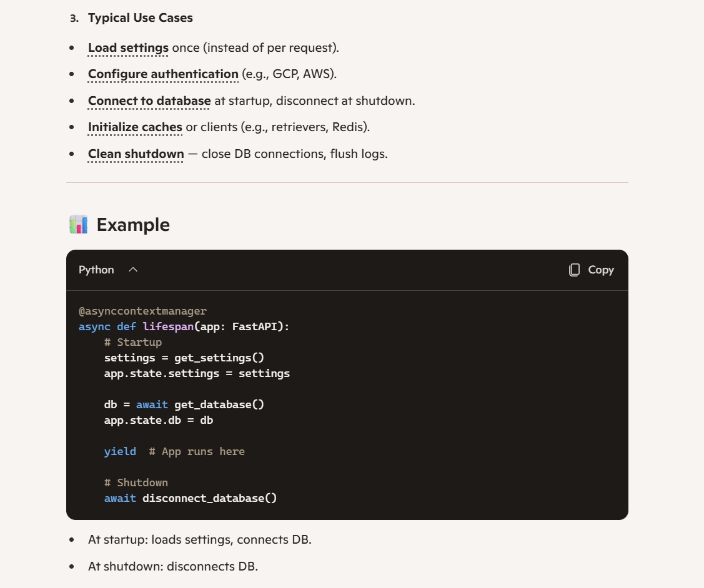Click the bar chart emoji beside Example
This screenshot has width=704, height=588.
tap(79, 224)
